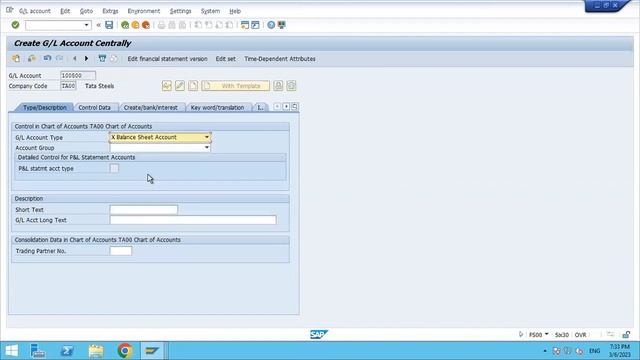This screenshot has height=360, width=640.
Task: Click the green Enter checkmark icon
Action: [x=16, y=25]
